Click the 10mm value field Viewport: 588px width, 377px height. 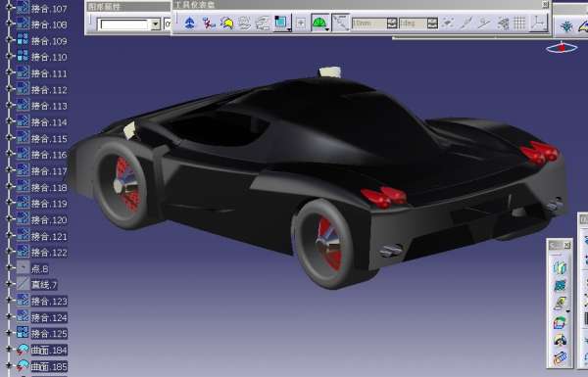pyautogui.click(x=369, y=24)
